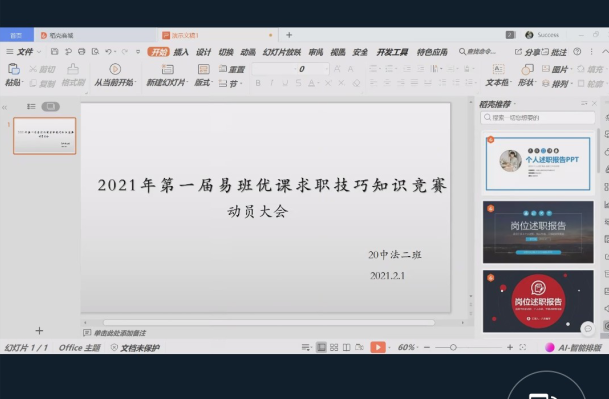The height and width of the screenshot is (399, 609).
Task: Toggle Underline formatting button
Action: tap(285, 83)
